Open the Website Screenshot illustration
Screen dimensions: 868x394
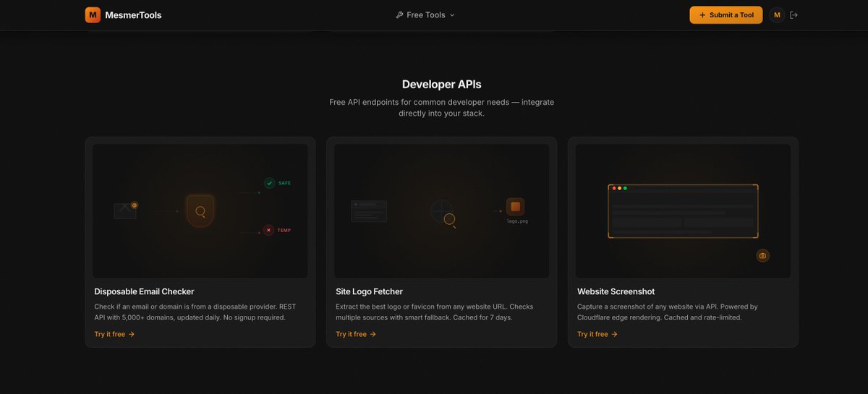pos(683,210)
